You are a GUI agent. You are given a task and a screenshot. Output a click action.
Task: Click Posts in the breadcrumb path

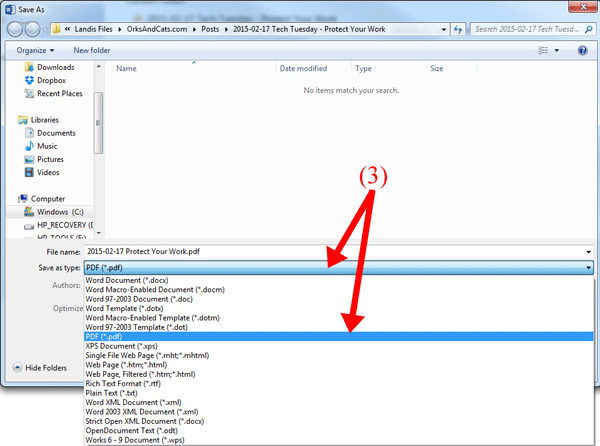tap(210, 29)
